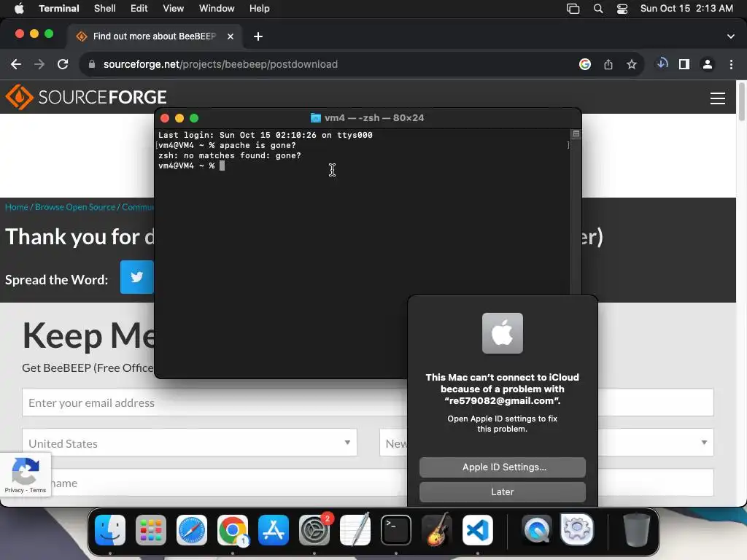Open the Chrome profile icon
This screenshot has width=747, height=560.
tap(708, 64)
